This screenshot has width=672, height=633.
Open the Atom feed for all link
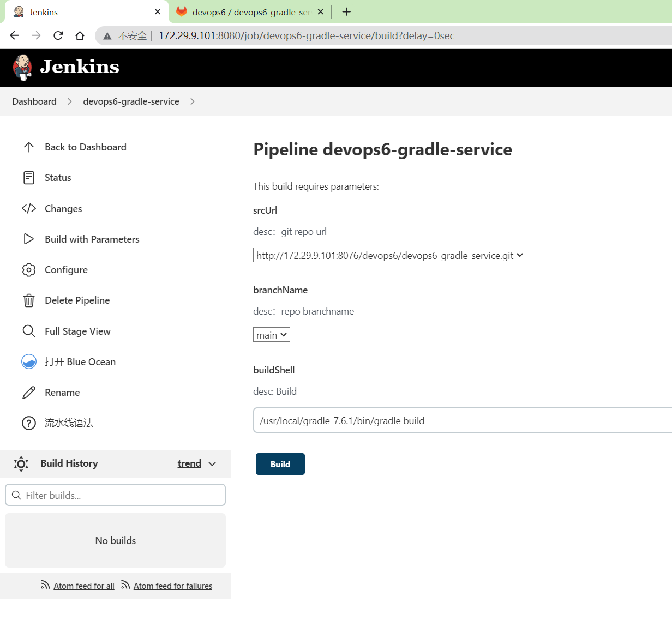click(x=84, y=586)
